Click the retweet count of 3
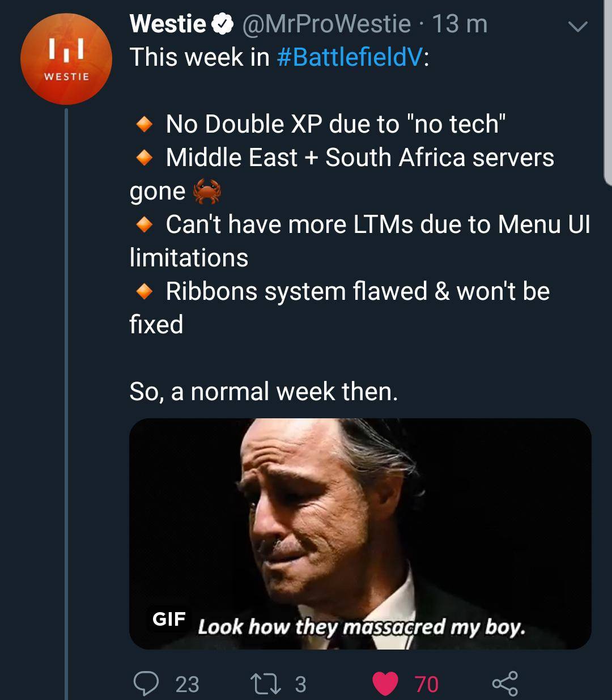Viewport: 612px width, 700px height. click(x=300, y=684)
